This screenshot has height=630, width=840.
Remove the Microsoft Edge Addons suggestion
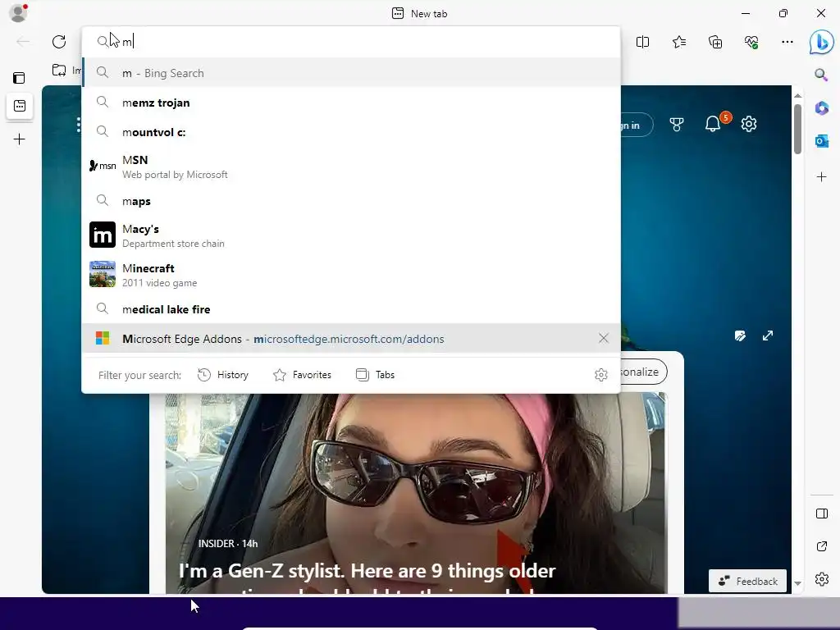point(603,338)
